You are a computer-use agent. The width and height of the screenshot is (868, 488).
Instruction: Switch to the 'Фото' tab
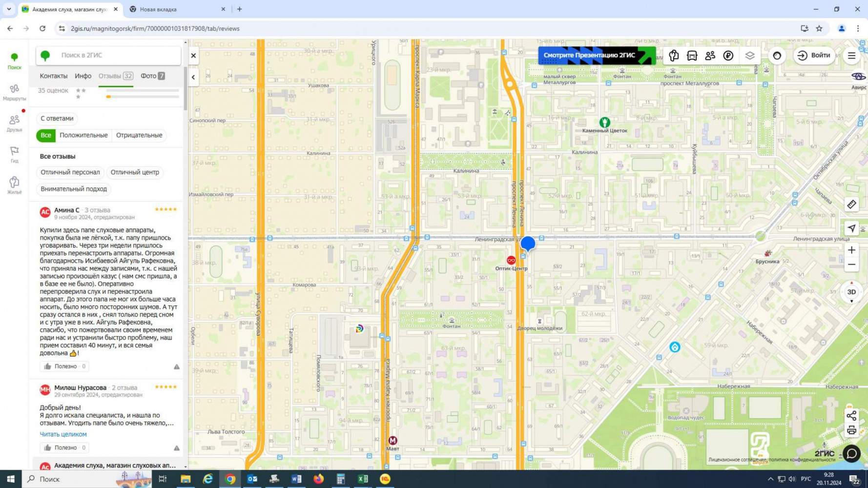pos(152,76)
